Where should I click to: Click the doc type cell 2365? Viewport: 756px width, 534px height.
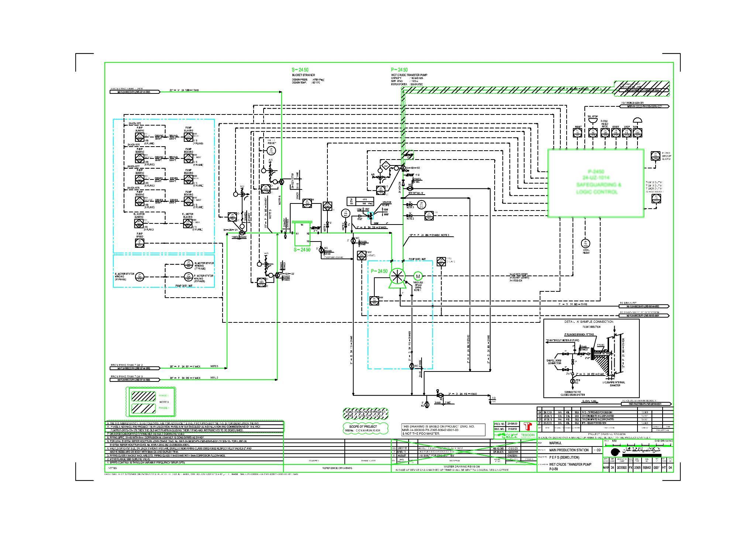click(637, 468)
